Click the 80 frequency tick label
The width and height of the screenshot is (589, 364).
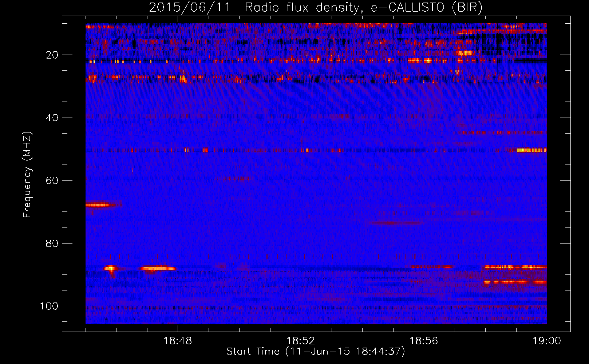pyautogui.click(x=52, y=244)
